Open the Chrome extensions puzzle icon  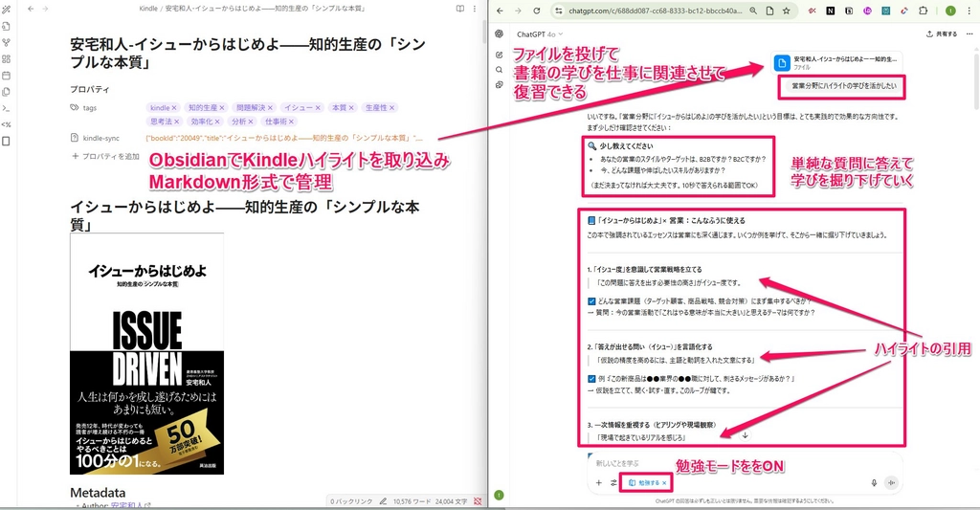[x=924, y=11]
